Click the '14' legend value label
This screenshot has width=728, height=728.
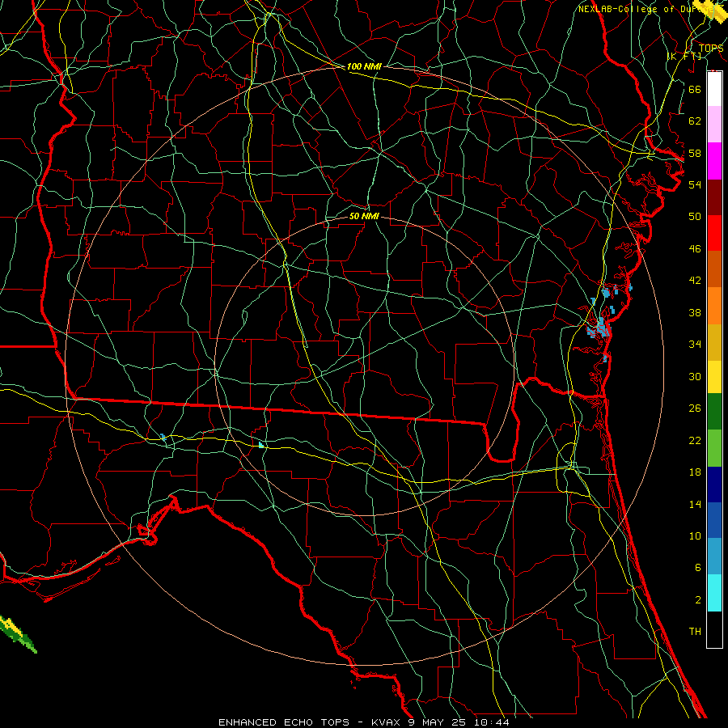[695, 504]
